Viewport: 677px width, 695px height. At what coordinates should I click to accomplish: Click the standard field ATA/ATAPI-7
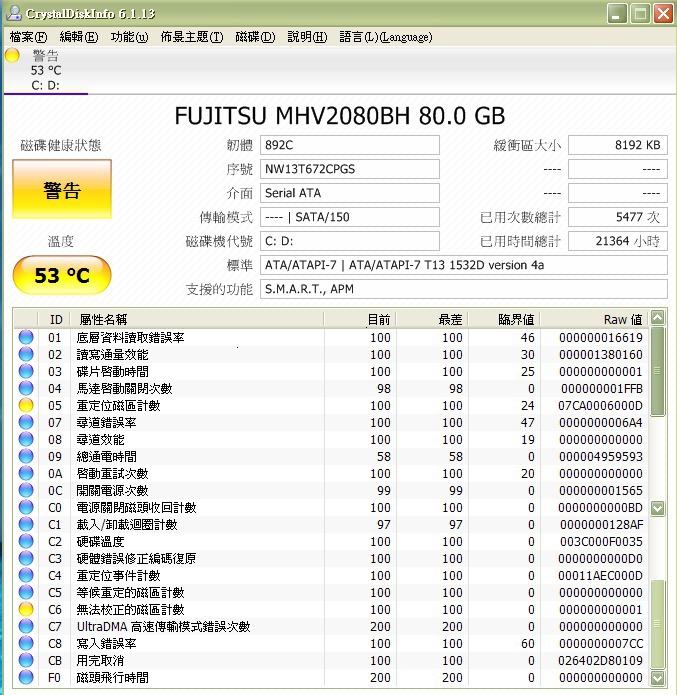click(x=464, y=265)
